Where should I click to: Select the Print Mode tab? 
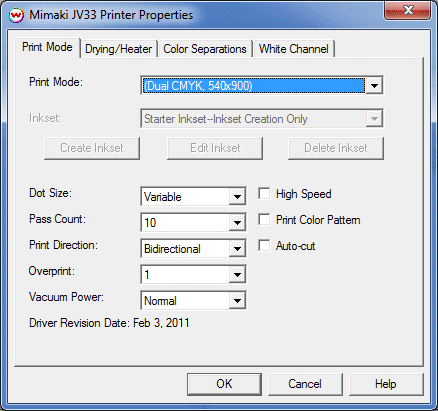tap(47, 47)
